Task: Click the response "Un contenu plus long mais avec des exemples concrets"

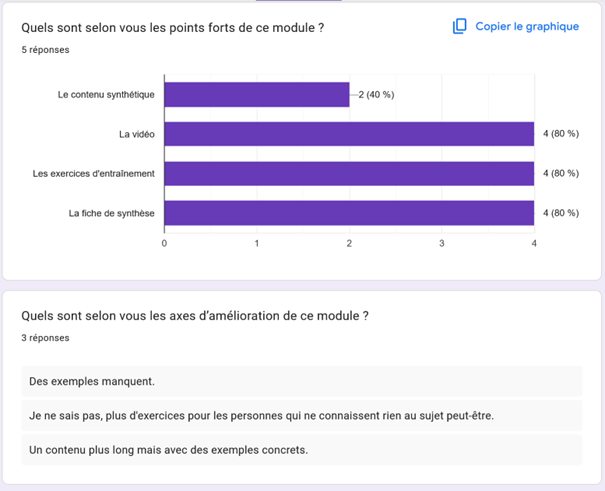Action: pyautogui.click(x=169, y=450)
